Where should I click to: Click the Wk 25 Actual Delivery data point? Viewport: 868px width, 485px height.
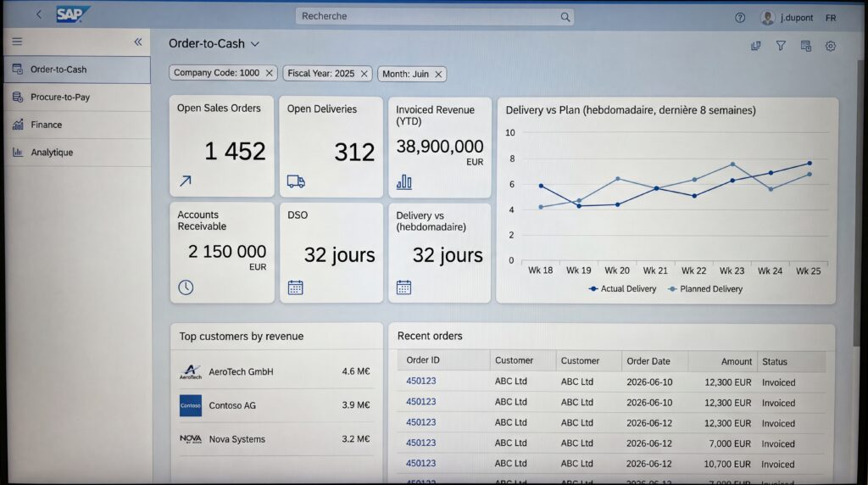pyautogui.click(x=810, y=164)
